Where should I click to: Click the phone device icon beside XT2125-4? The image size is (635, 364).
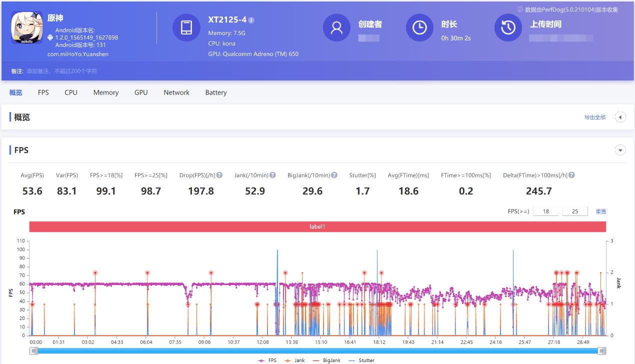tap(186, 28)
